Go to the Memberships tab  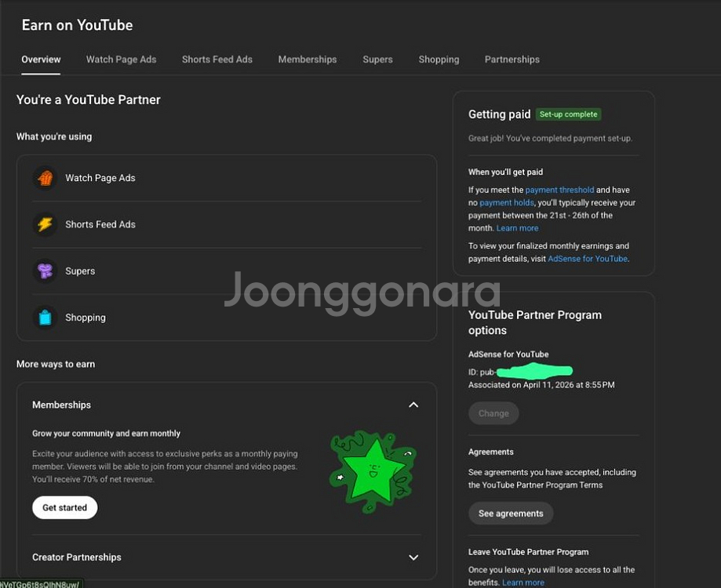(x=308, y=60)
